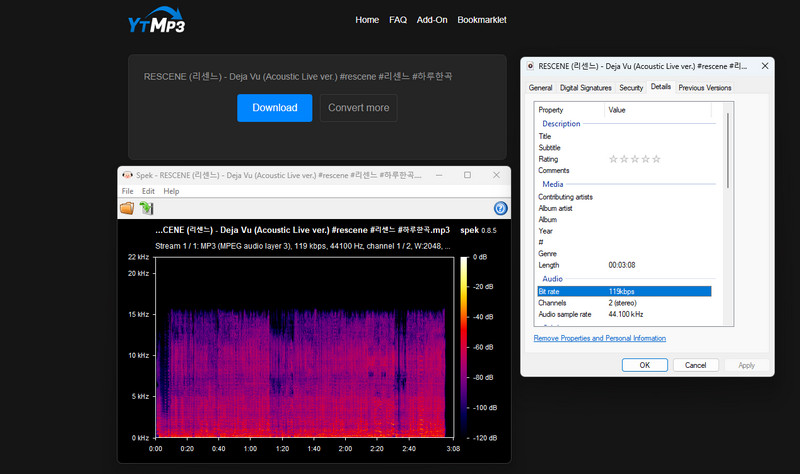The image size is (800, 474).
Task: Select the Title property row
Action: point(624,136)
